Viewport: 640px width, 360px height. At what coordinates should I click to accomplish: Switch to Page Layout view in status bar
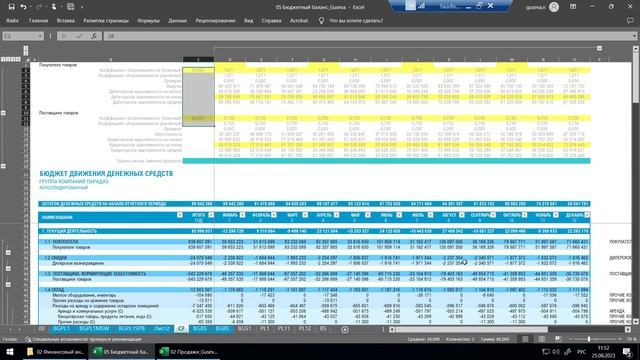click(542, 339)
